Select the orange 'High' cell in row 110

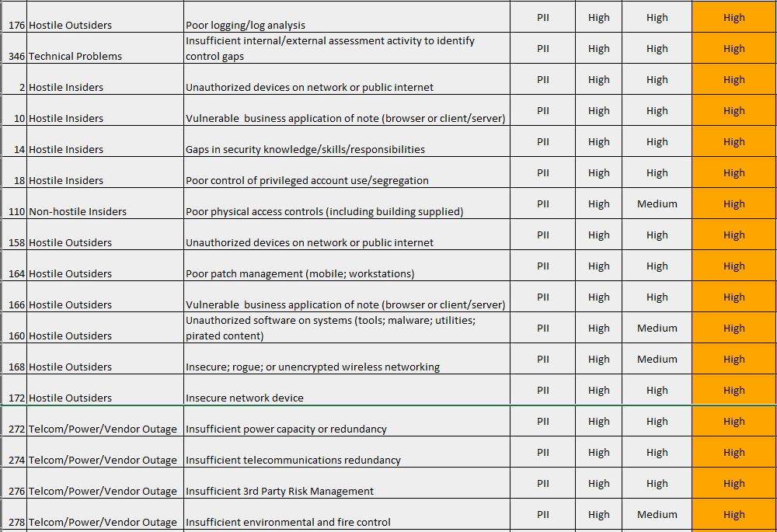(734, 203)
